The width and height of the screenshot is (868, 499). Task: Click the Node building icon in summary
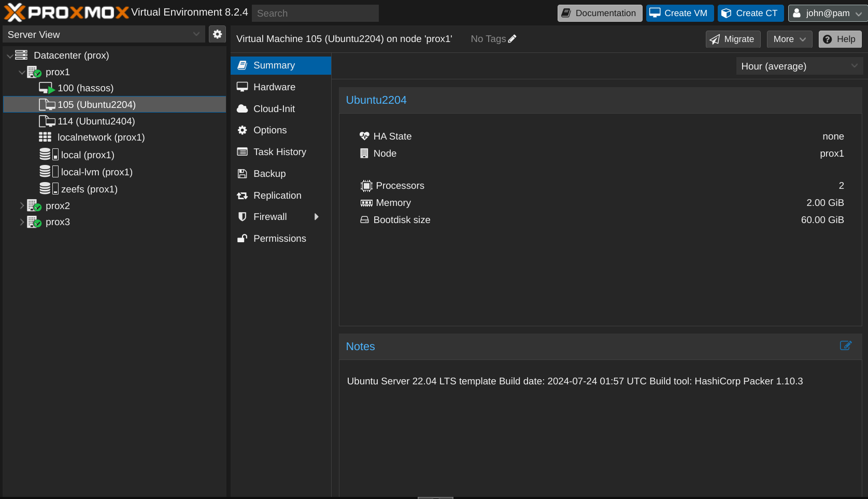364,154
